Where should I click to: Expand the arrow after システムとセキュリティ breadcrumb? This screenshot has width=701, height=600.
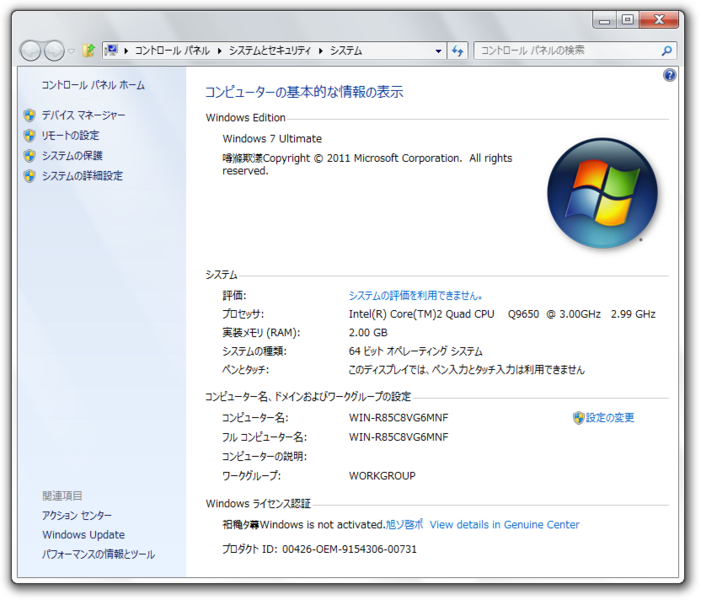pos(321,51)
